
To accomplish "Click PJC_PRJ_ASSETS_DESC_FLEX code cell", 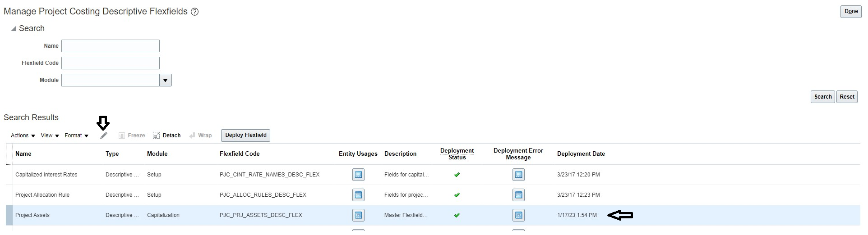I will click(261, 215).
